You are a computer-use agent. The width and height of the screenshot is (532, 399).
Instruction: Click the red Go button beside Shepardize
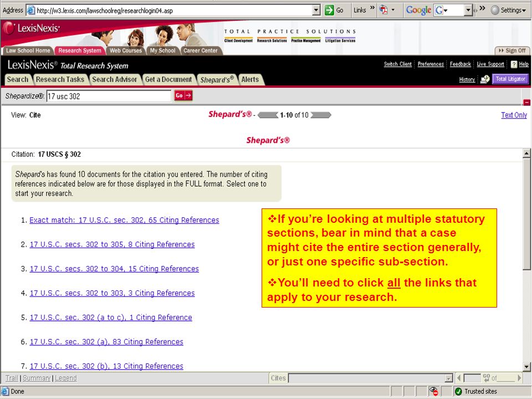[x=183, y=96]
